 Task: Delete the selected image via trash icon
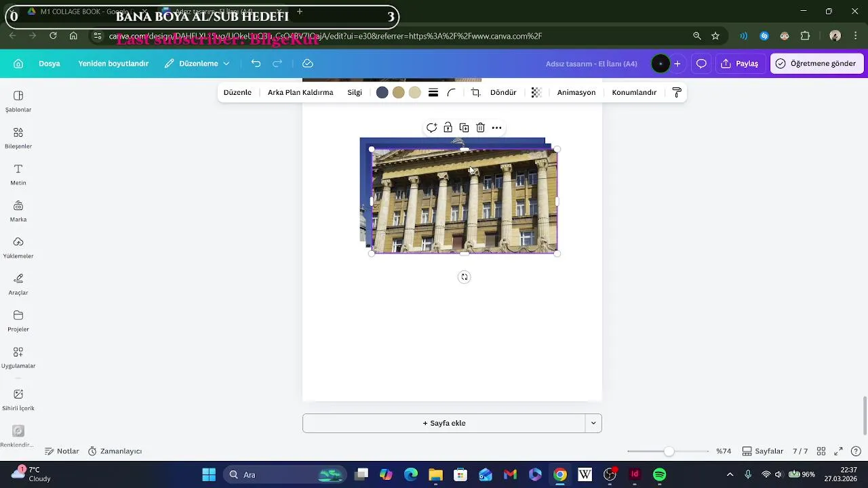coord(481,127)
